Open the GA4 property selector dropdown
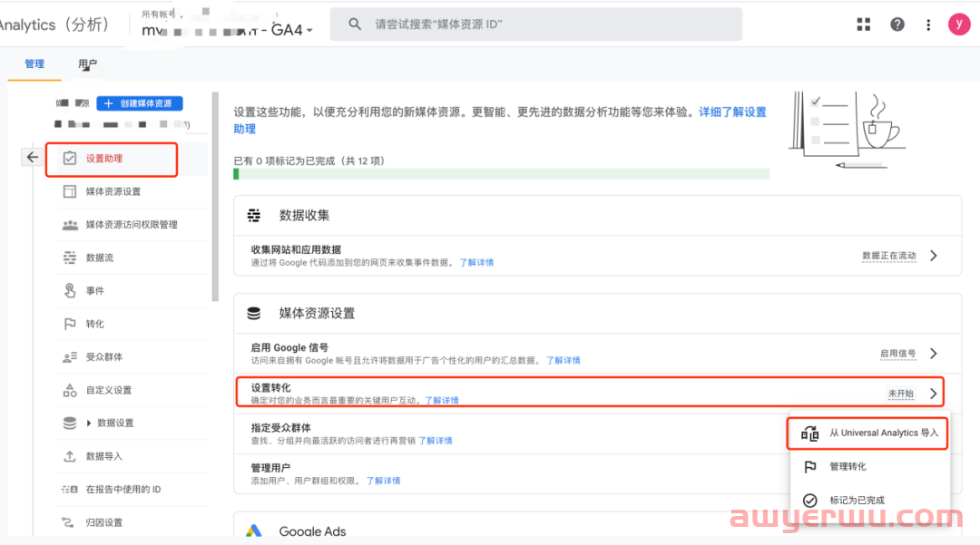 [x=309, y=30]
